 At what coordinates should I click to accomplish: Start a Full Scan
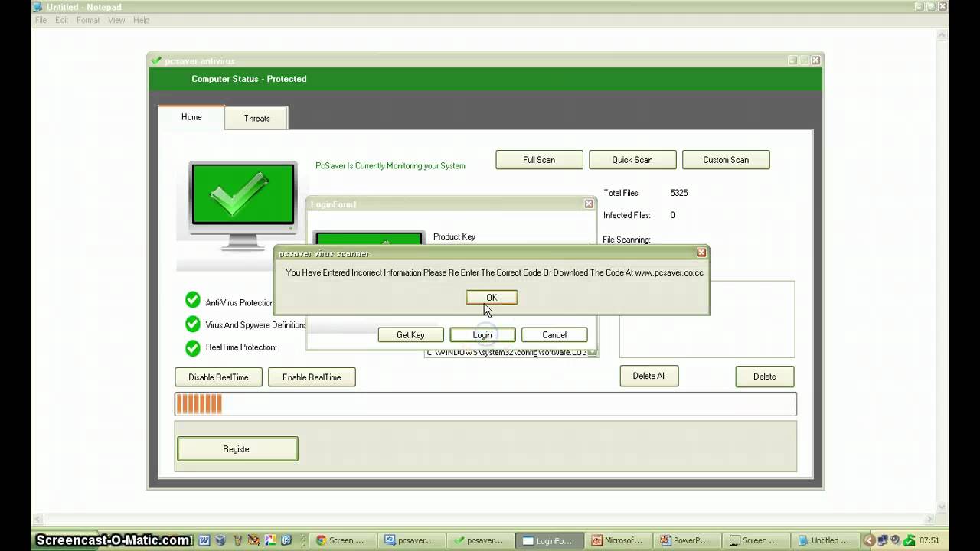click(x=539, y=160)
